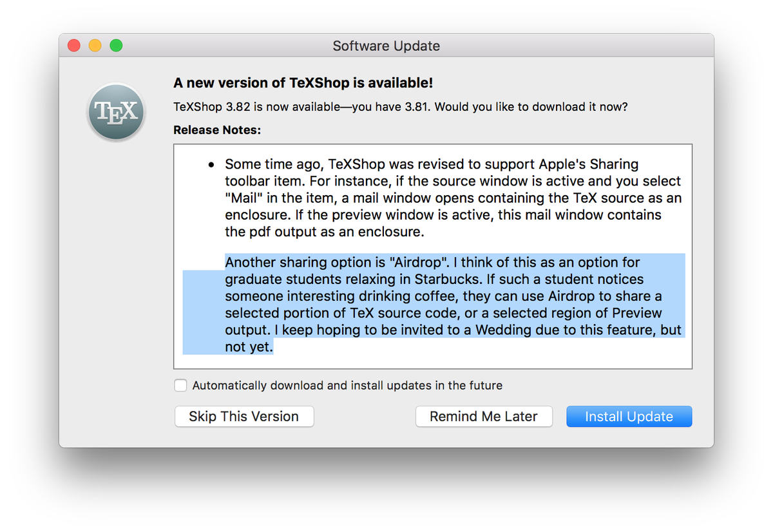Viewport: 773px width, 532px height.
Task: Zoom the Software Update window with green button
Action: (116, 46)
